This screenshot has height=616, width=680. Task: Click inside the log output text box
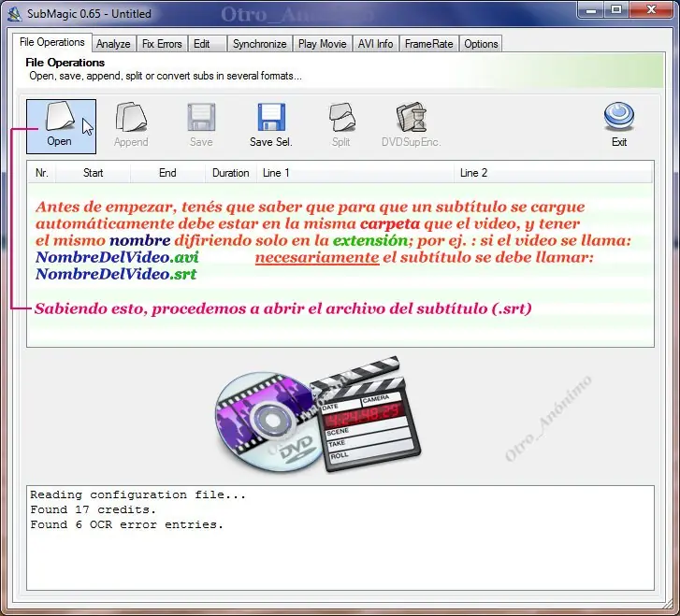pyautogui.click(x=340, y=538)
